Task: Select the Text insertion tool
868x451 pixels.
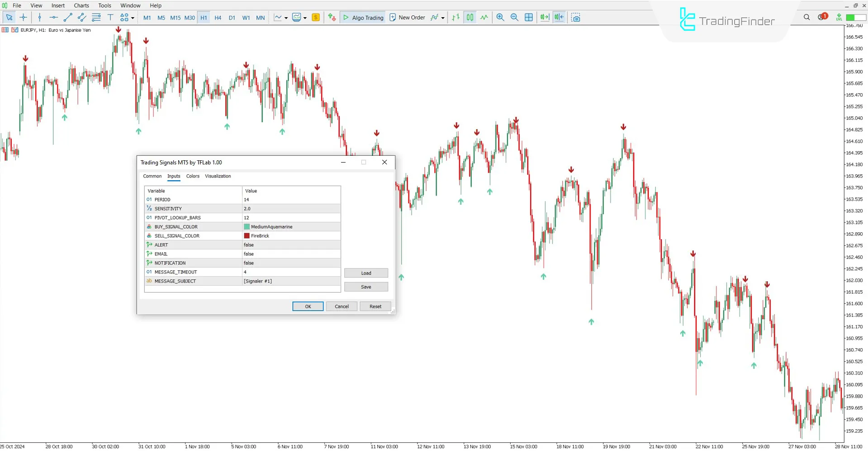Action: 110,17
